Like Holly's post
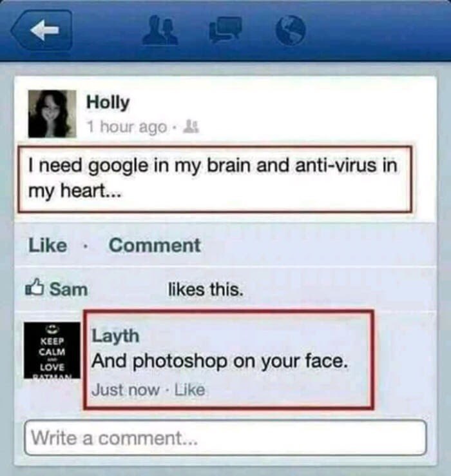Screen dimensions: 451x476 click(48, 245)
